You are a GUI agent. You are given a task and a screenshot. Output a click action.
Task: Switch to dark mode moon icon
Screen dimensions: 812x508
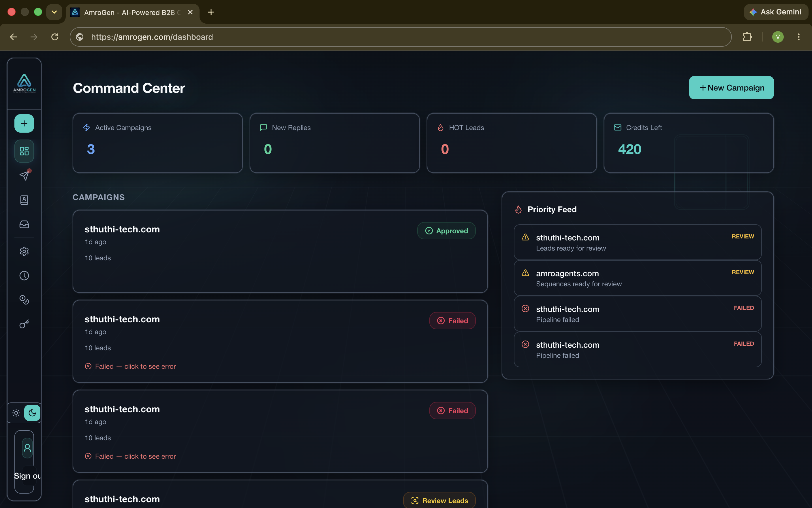(32, 413)
